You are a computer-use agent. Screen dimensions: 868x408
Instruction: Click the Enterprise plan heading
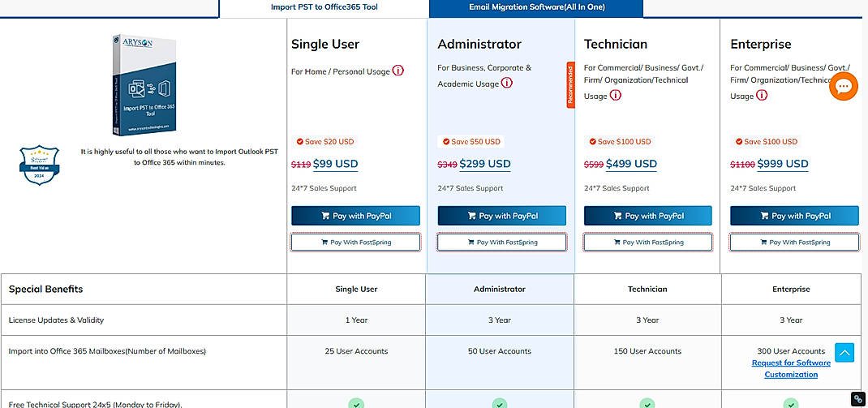coord(761,44)
